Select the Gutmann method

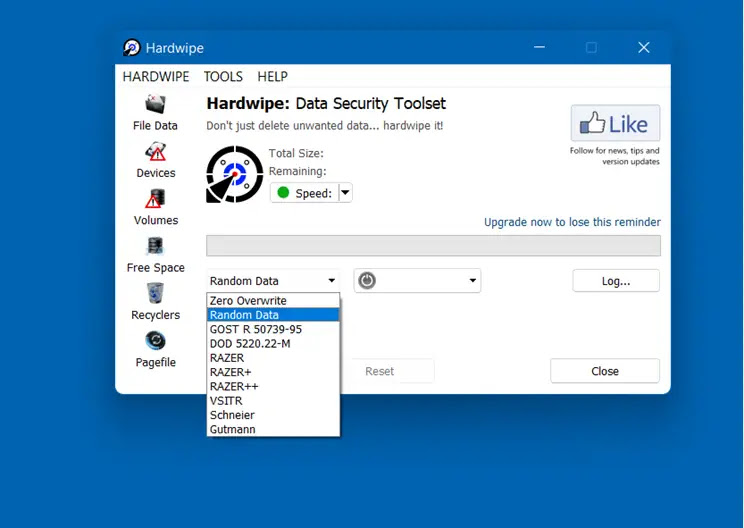[273, 429]
